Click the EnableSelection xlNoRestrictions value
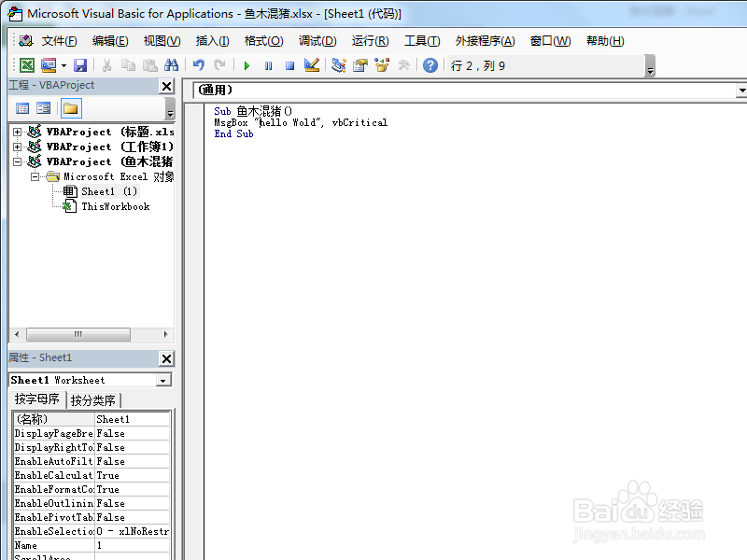Viewport: 747px width, 560px height. (132, 531)
